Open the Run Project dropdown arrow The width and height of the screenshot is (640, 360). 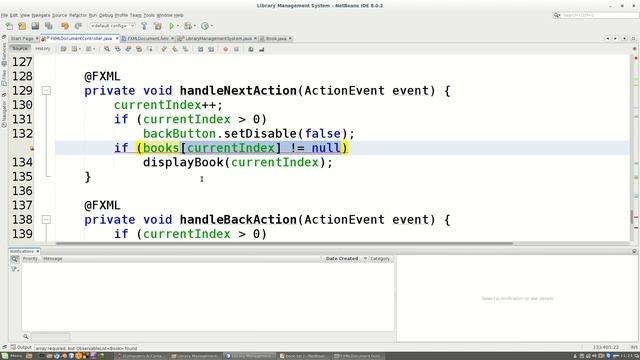click(x=178, y=26)
